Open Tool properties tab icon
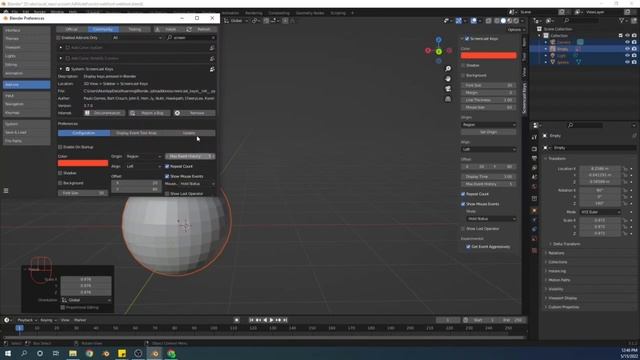 (x=534, y=138)
